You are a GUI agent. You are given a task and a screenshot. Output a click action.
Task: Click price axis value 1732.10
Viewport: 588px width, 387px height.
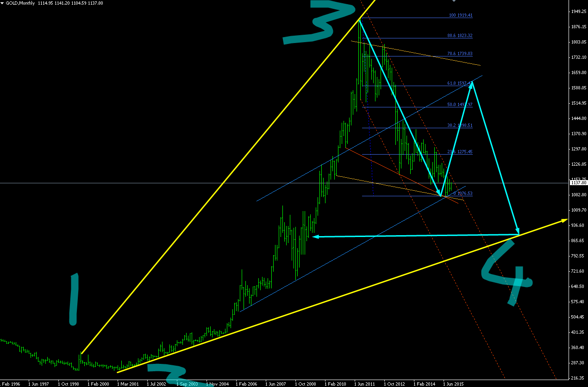[580, 57]
